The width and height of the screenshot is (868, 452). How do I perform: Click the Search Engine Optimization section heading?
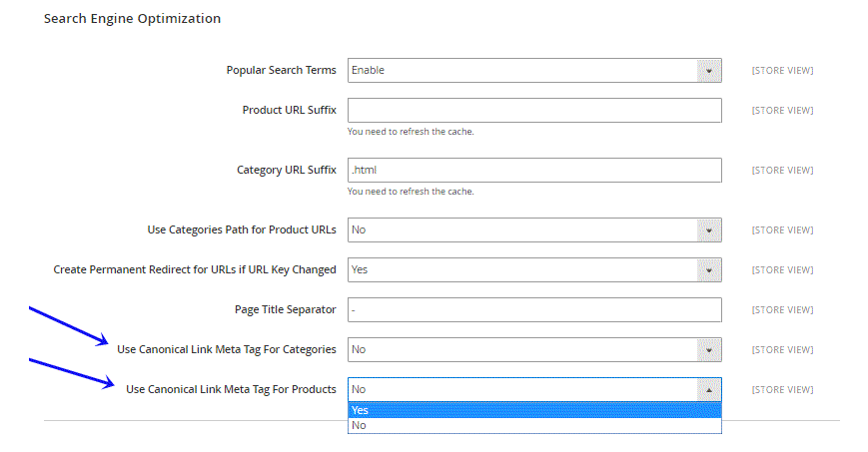click(132, 19)
